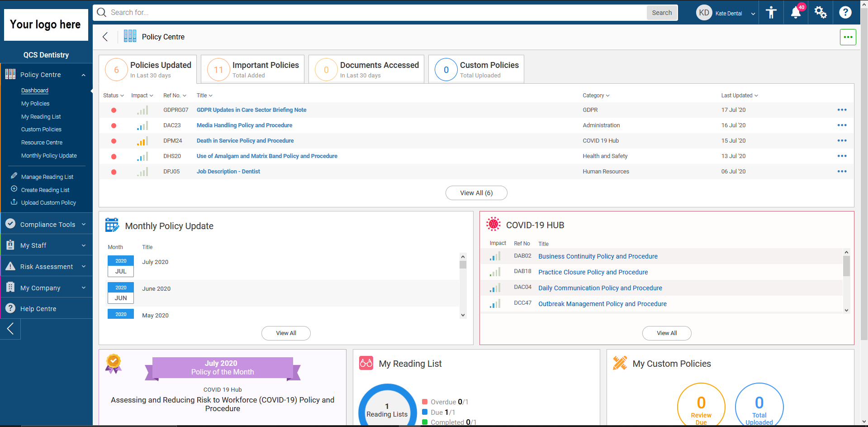Open the Last Updated sort dropdown
This screenshot has height=427, width=868.
click(x=739, y=95)
